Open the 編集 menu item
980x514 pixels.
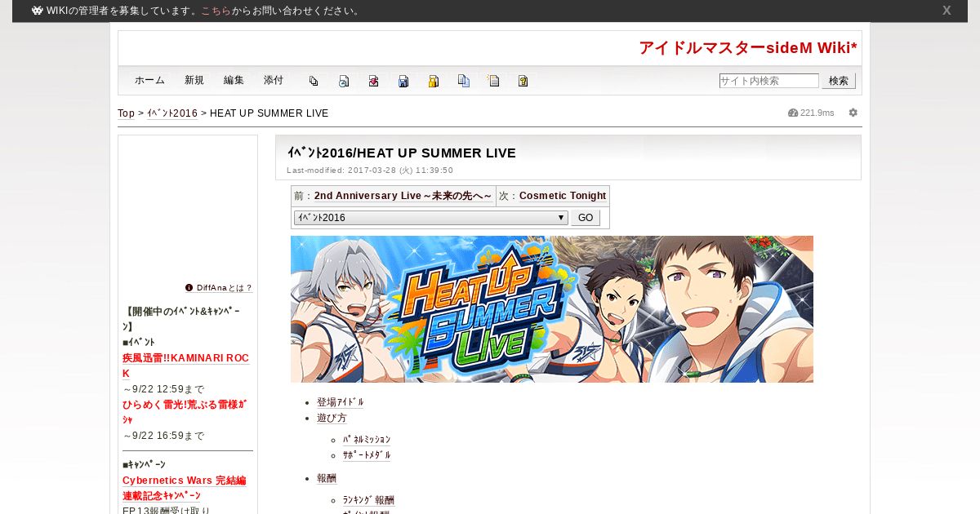coord(234,80)
